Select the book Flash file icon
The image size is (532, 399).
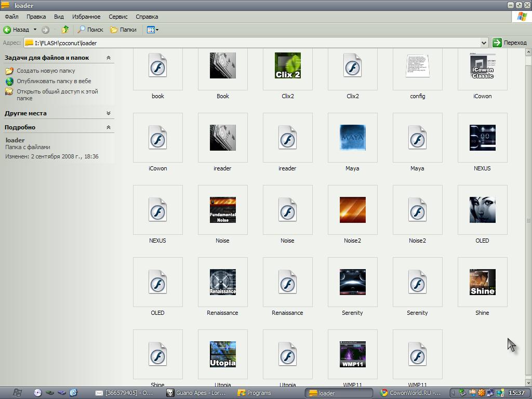pyautogui.click(x=158, y=65)
